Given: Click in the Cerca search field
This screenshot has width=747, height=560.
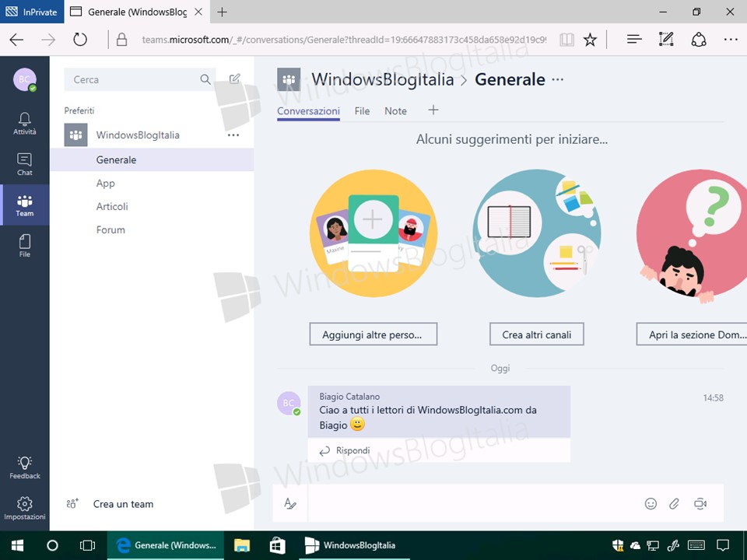Looking at the screenshot, I should pos(140,79).
